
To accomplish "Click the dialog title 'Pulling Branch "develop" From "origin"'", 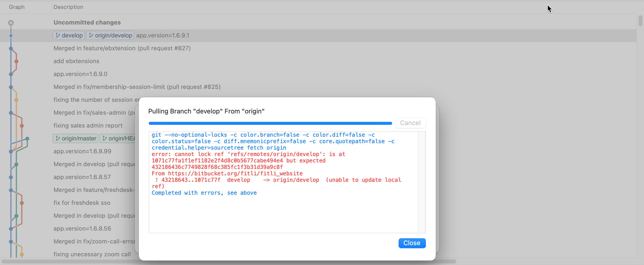I will 206,111.
